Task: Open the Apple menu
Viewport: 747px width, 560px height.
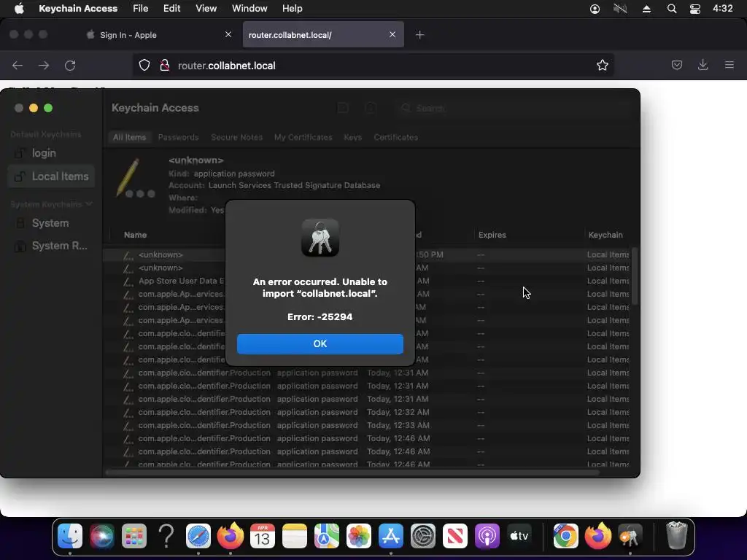Action: point(19,8)
